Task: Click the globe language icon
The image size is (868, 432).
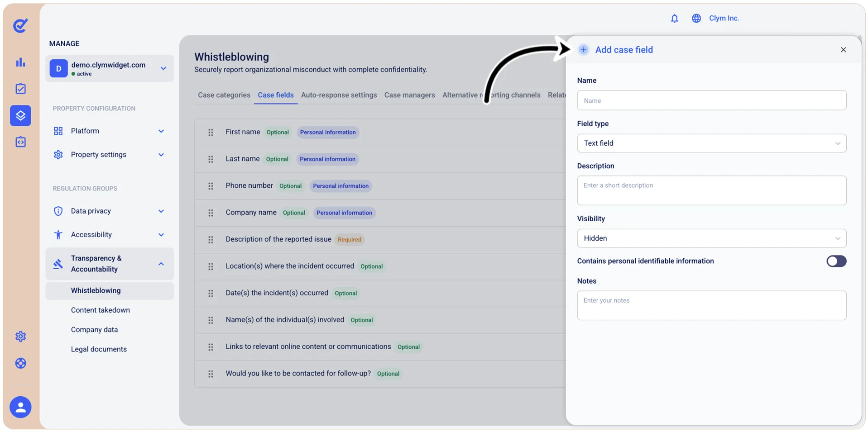Action: pos(696,19)
